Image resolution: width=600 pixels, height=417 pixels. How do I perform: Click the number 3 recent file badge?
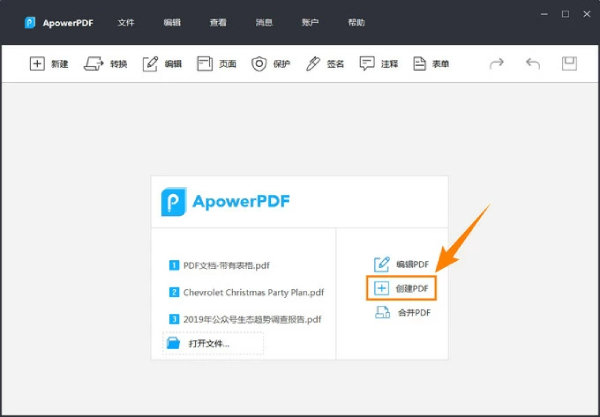(174, 319)
